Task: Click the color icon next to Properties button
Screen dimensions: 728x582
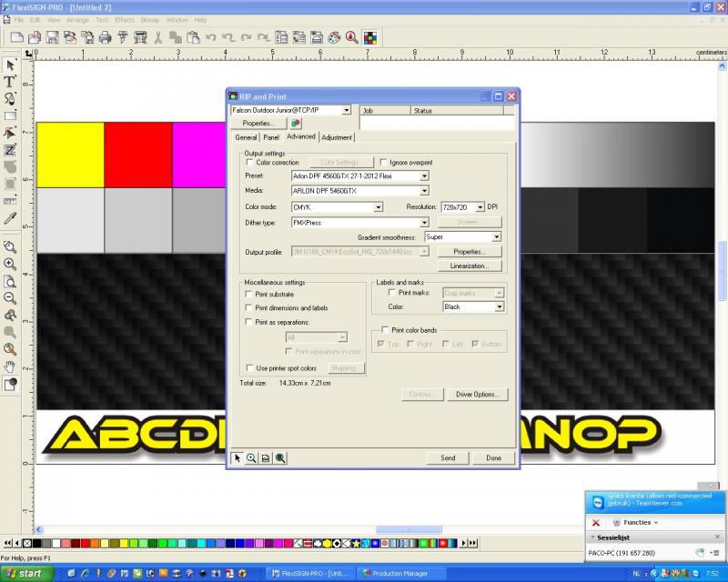Action: click(296, 123)
